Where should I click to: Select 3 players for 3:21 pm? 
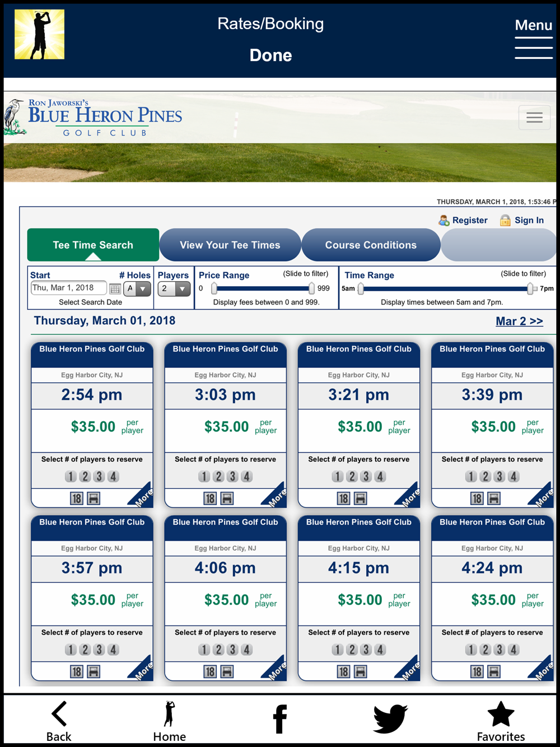click(x=366, y=477)
